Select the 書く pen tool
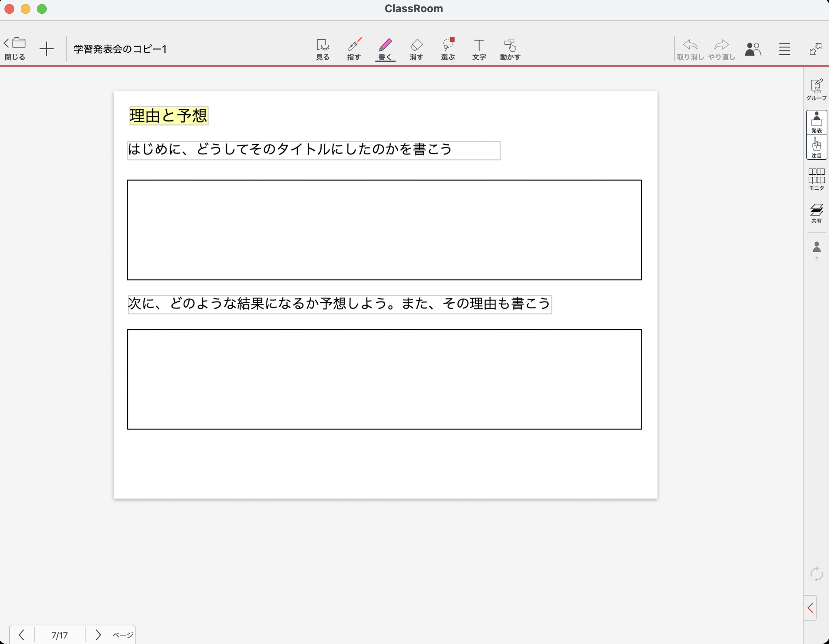829x644 pixels. click(385, 49)
